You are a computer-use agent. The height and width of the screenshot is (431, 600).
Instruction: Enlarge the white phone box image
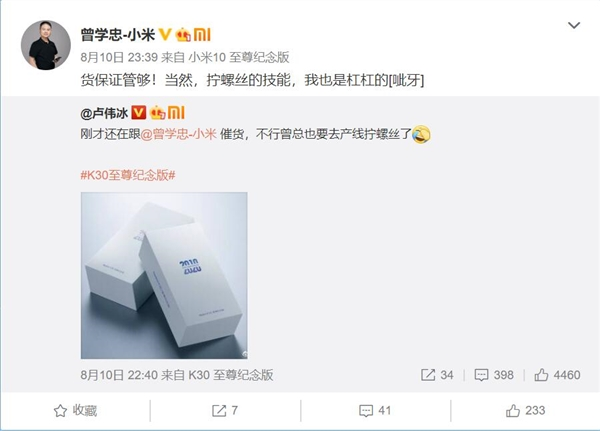(x=164, y=276)
